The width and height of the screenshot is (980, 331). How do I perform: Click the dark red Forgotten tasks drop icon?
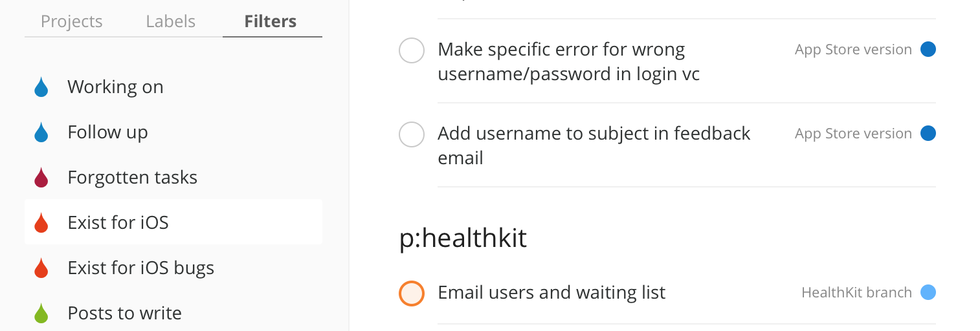coord(41,178)
